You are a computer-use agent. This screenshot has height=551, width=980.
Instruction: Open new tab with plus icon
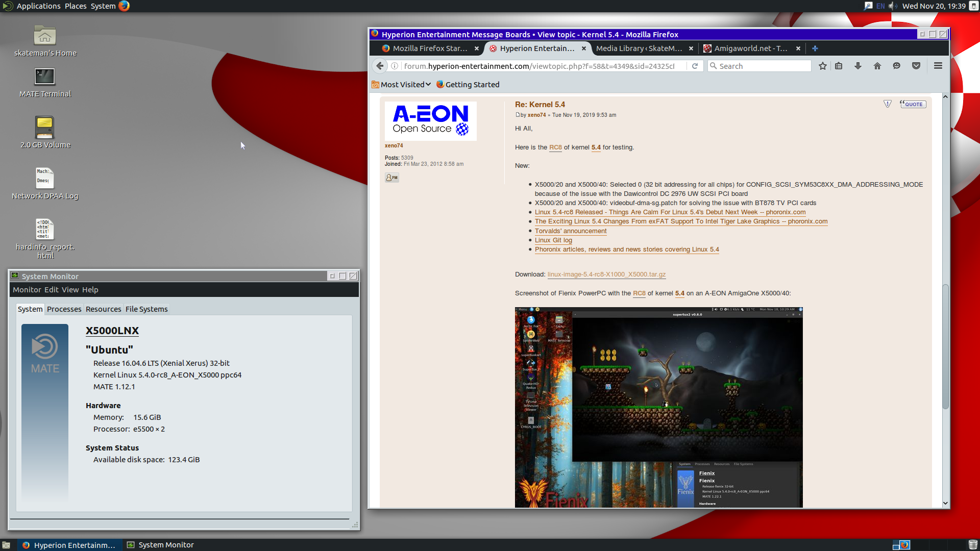(x=815, y=48)
